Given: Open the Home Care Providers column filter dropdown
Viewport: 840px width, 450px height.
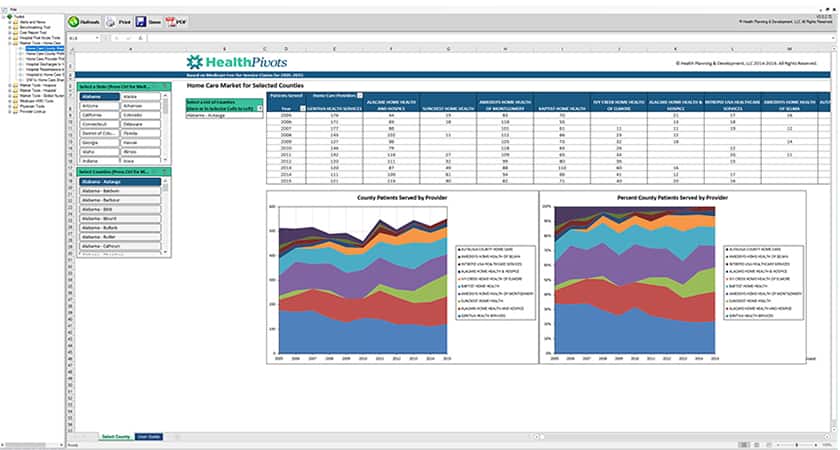Looking at the screenshot, I should coord(360,95).
